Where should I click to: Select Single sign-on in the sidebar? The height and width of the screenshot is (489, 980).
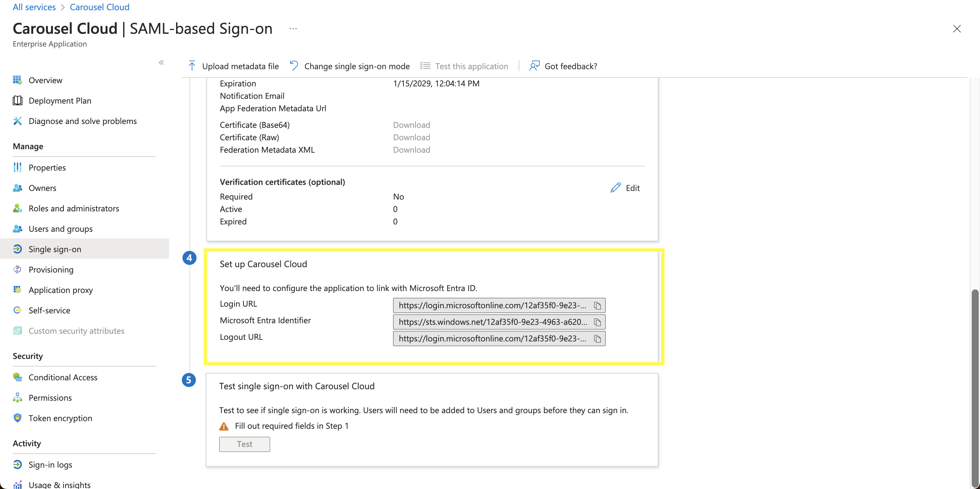(55, 249)
